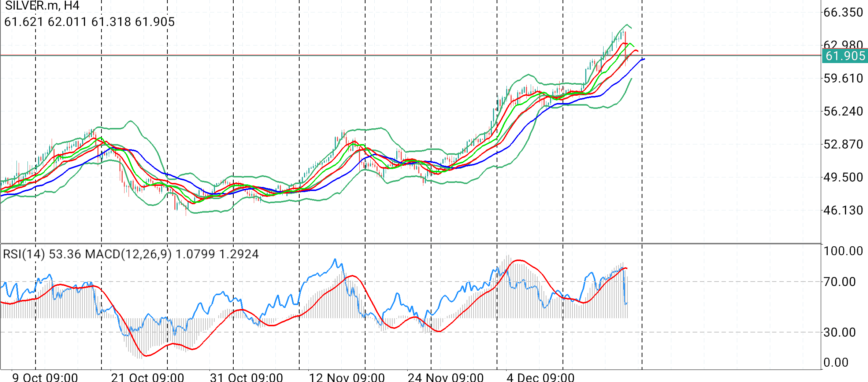Click the 9 Oct 09:00 time label
Image resolution: width=868 pixels, height=382 pixels.
(45, 377)
